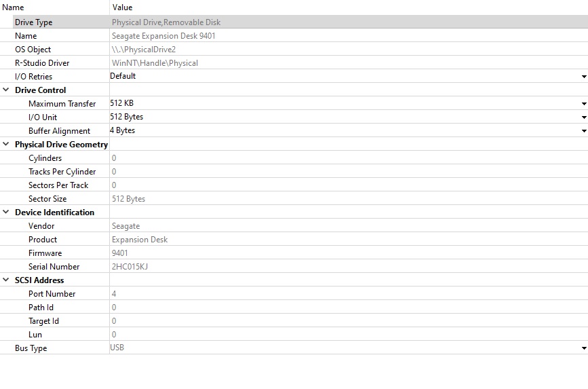Click the 512 KB Maximum Transfer value
Screen dimensions: 588x389
pyautogui.click(x=122, y=103)
